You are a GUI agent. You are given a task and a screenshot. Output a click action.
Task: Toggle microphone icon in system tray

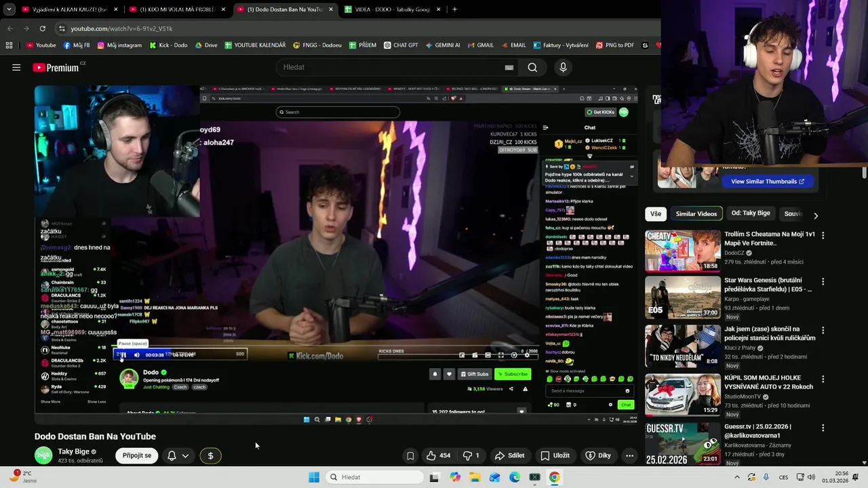point(766,477)
